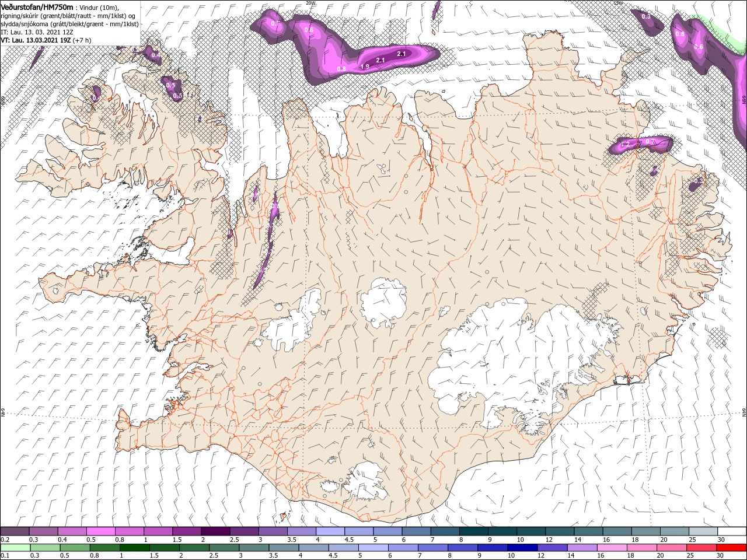
Task: Pick the light pink swatch labeled 16 in rain scale
Action: click(x=612, y=548)
